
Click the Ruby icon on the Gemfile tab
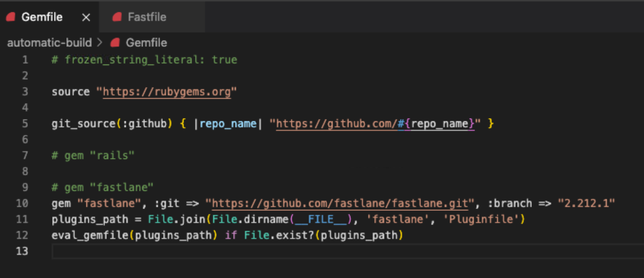(x=10, y=17)
